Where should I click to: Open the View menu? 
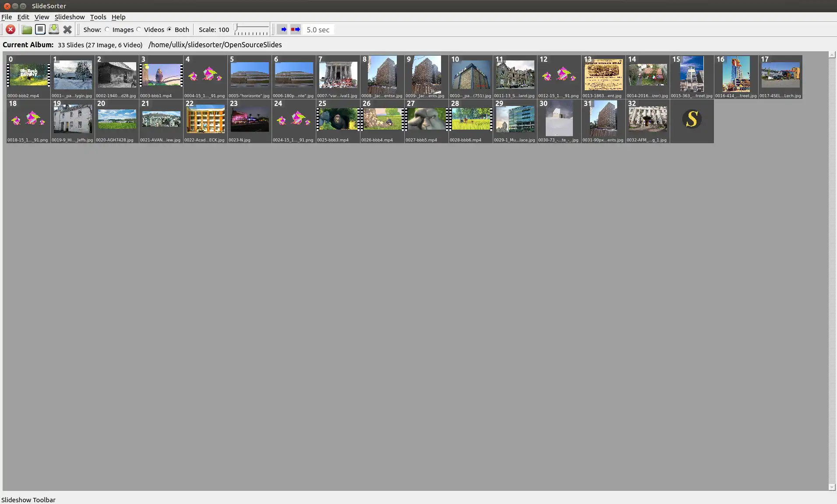42,17
